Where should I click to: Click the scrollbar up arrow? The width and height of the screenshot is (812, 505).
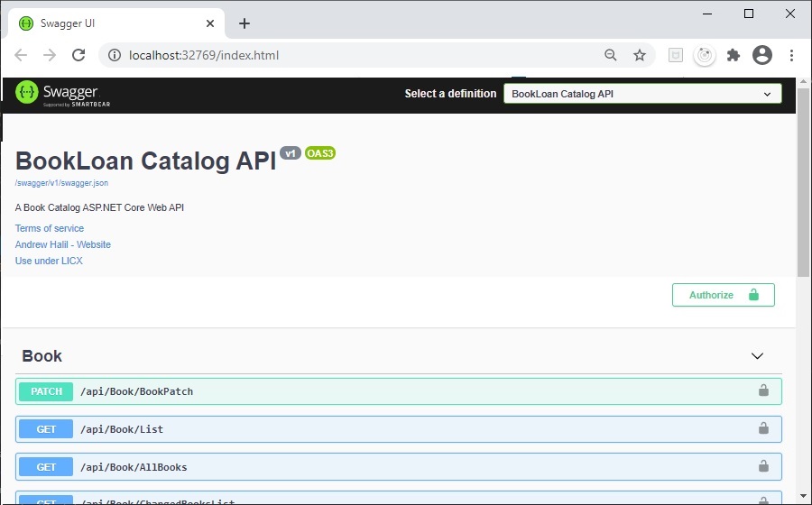coord(803,82)
